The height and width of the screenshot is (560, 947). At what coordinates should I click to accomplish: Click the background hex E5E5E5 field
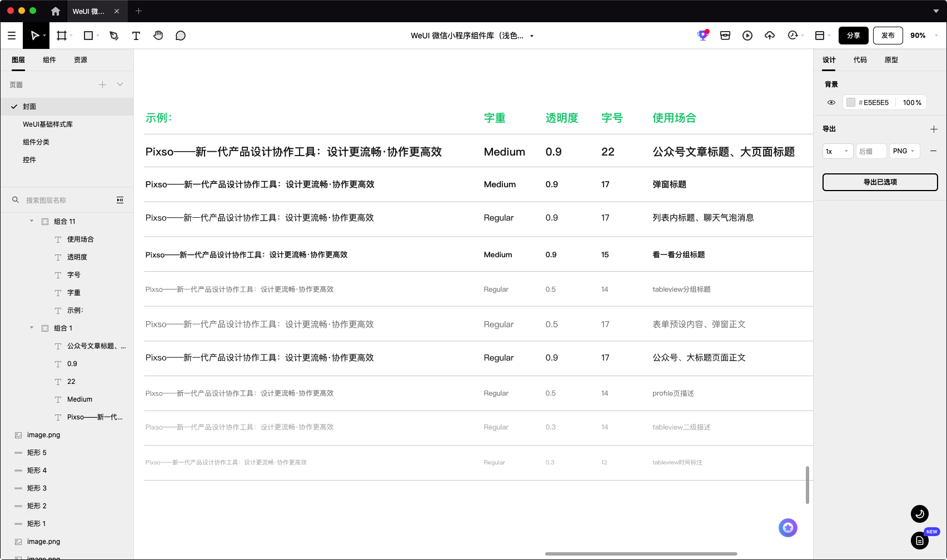876,103
